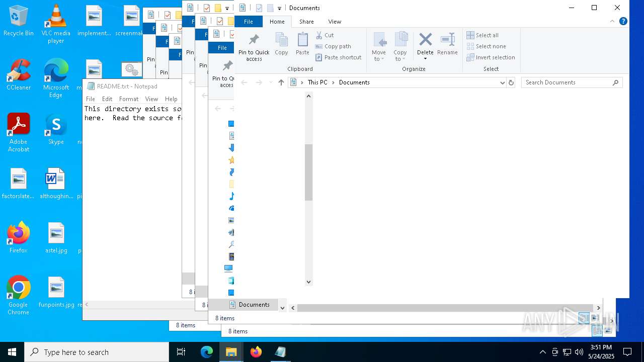Go up one folder level arrow
This screenshot has width=644, height=362.
coord(281,82)
